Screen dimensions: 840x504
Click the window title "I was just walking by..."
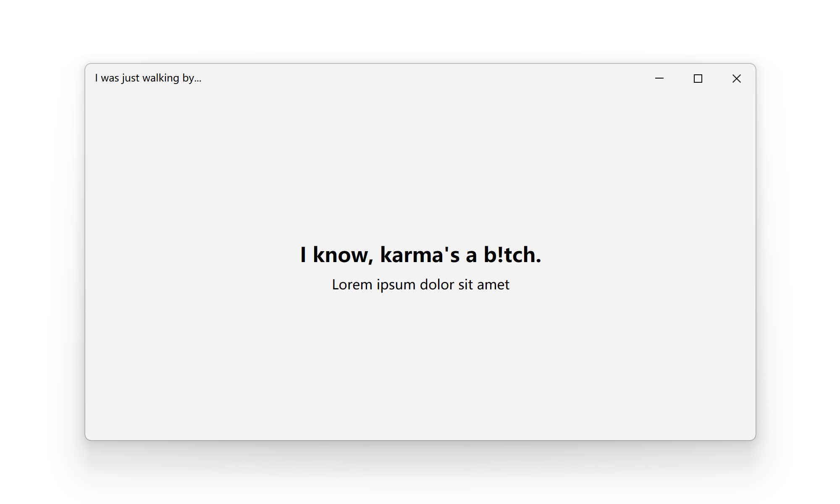[148, 78]
